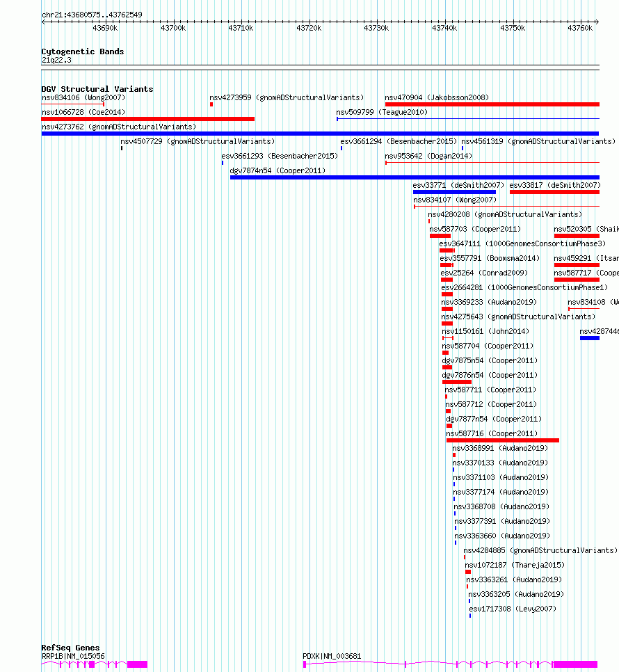This screenshot has width=619, height=672.
Task: Open the nsv459291 variant label
Action: [x=586, y=258]
